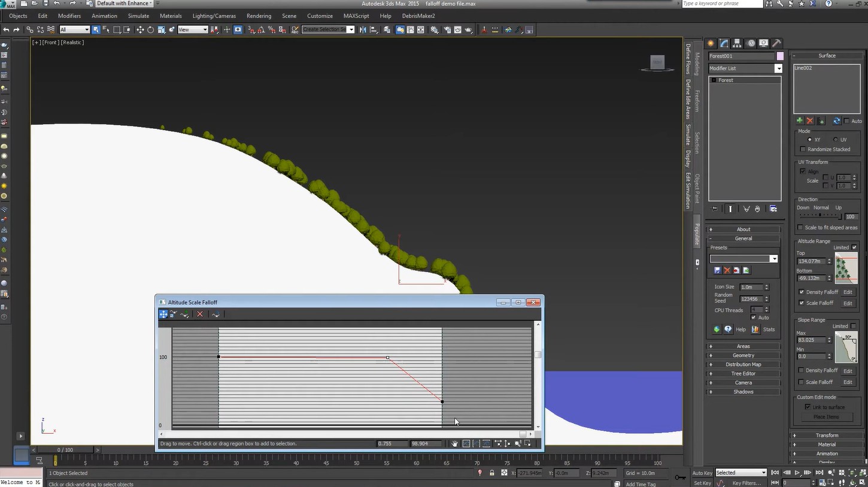Select the Add Point tool in Falloff window
Image resolution: width=868 pixels, height=487 pixels.
[185, 314]
